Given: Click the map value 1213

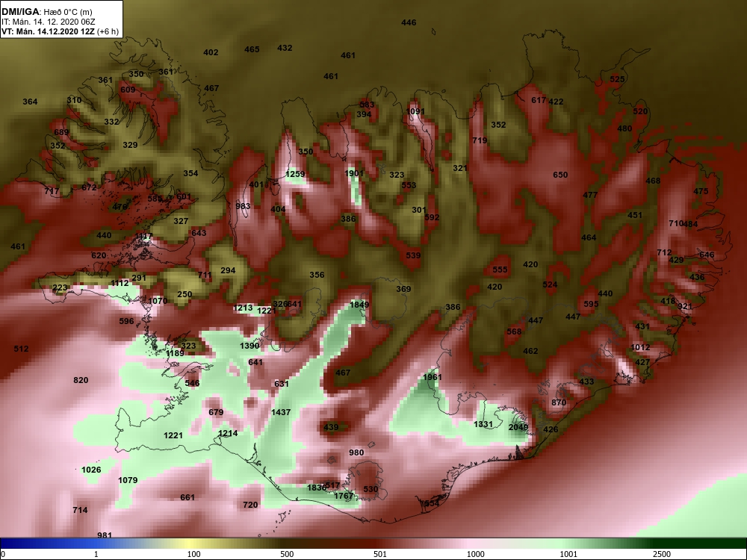Looking at the screenshot, I should (243, 308).
